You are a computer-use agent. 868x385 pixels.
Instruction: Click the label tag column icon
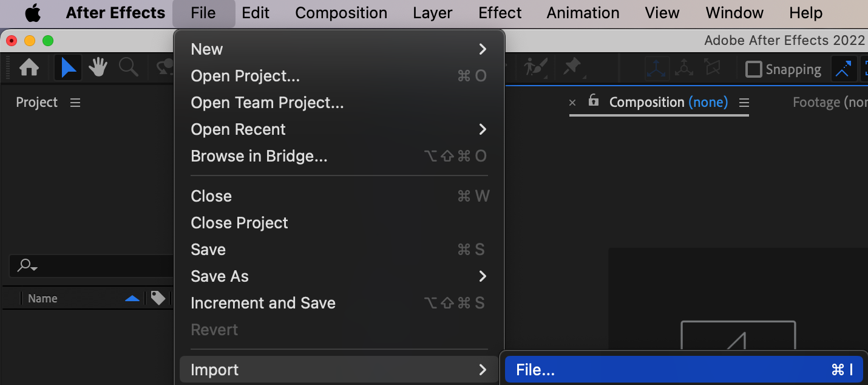[x=158, y=298]
